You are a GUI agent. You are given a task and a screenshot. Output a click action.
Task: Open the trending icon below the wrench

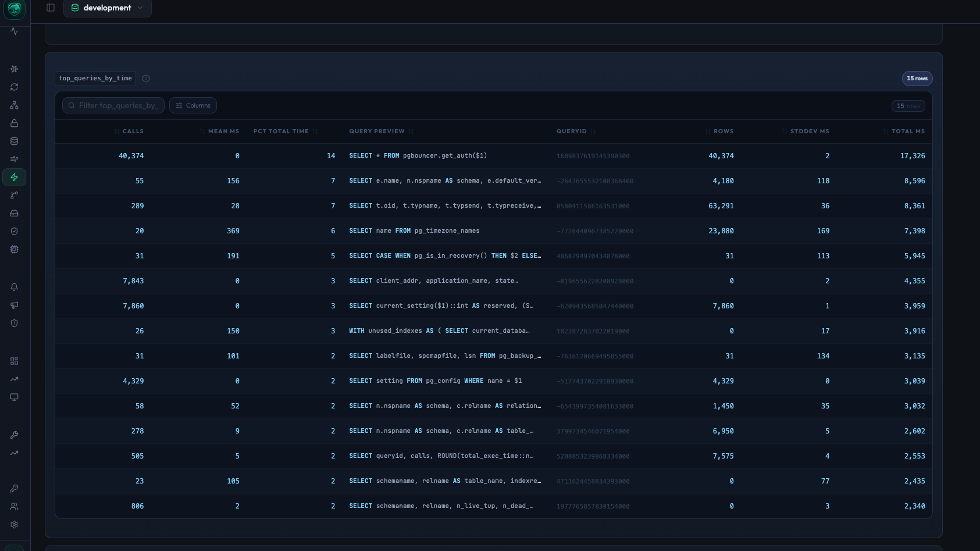(x=15, y=453)
